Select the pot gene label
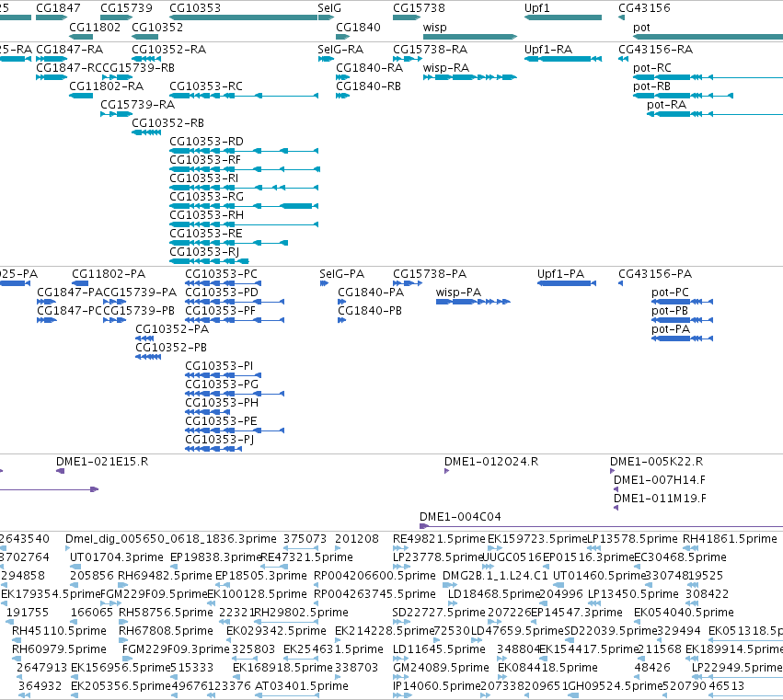 pyautogui.click(x=641, y=28)
